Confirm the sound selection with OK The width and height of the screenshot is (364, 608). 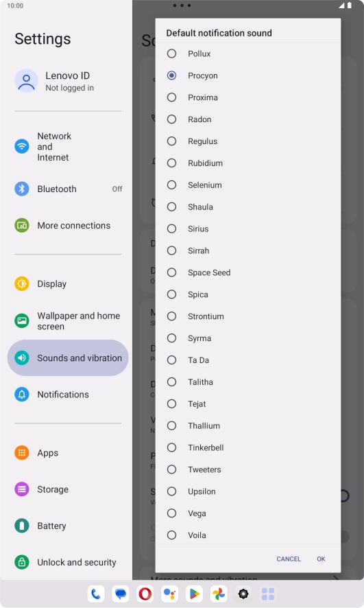321,559
